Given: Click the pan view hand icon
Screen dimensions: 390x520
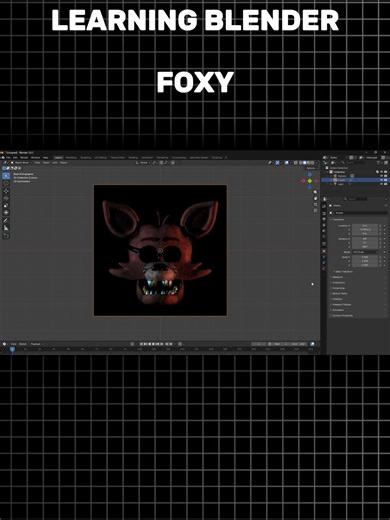Looking at the screenshot, I should pos(315,198).
